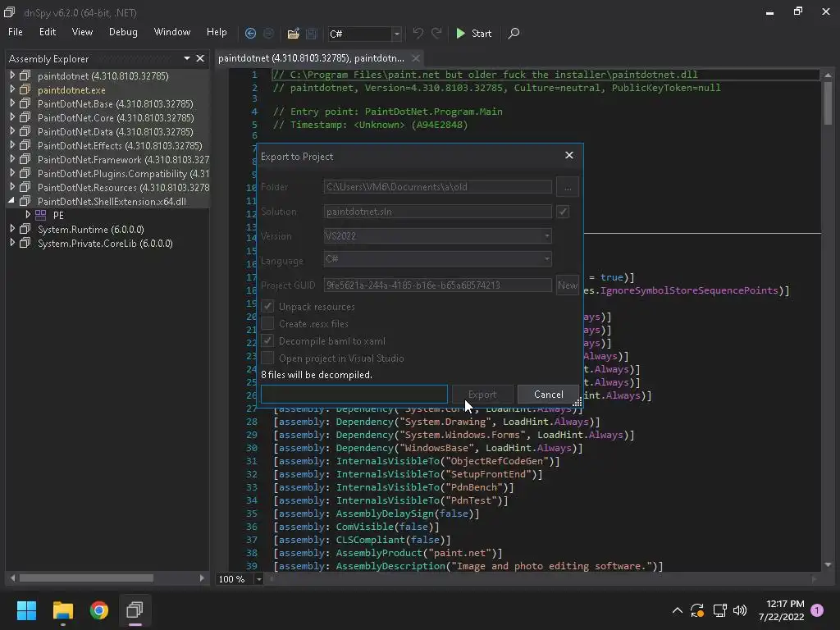The width and height of the screenshot is (840, 630).
Task: Open the Window menu
Action: tap(172, 32)
